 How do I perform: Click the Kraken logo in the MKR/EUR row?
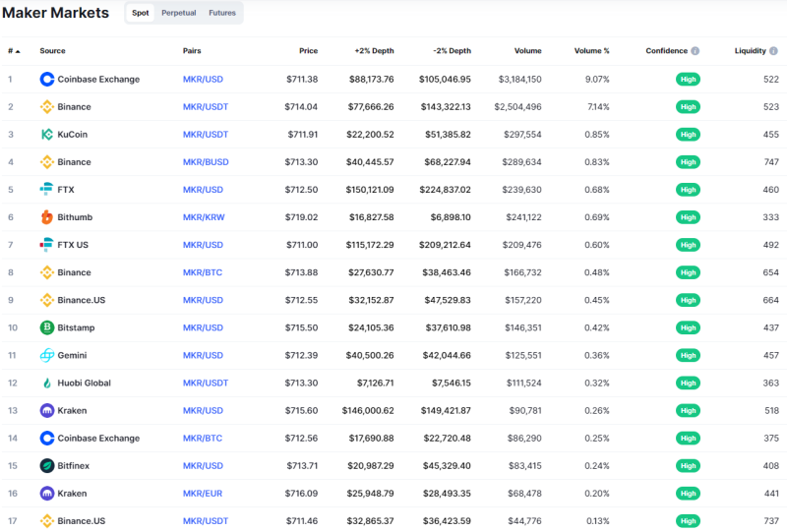[x=46, y=494]
